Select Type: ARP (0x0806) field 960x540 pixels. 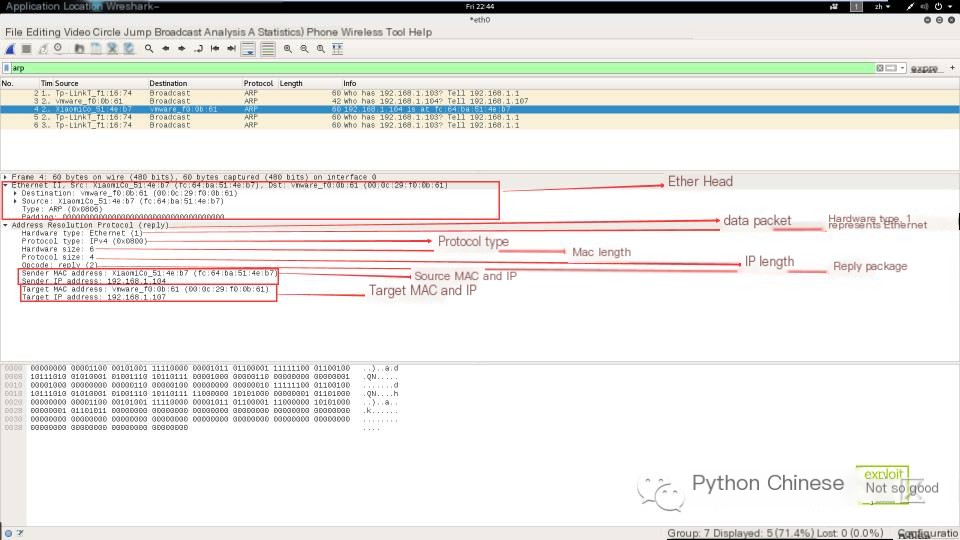pyautogui.click(x=62, y=209)
